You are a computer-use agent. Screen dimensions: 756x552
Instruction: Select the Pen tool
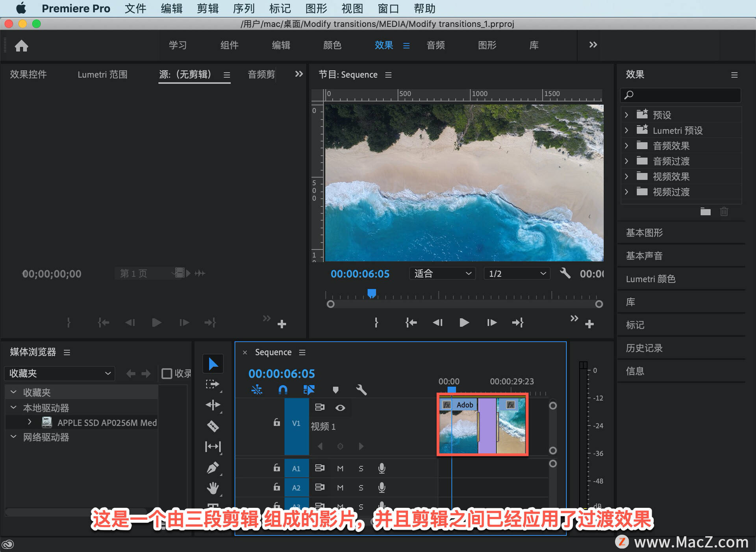(213, 468)
